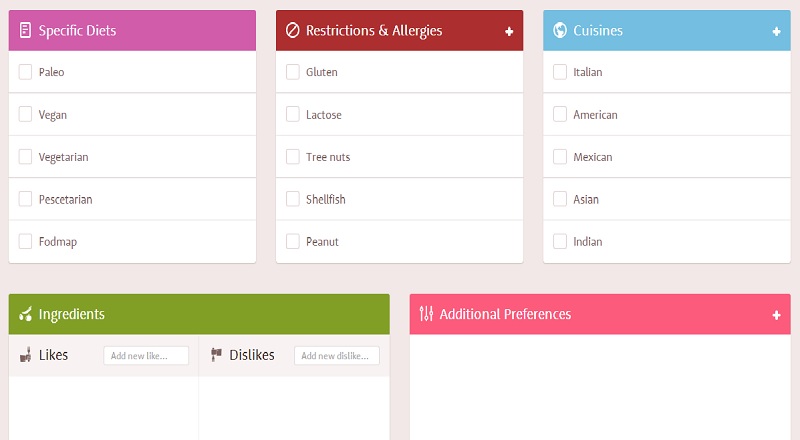Tick the Italian cuisine checkbox
Viewport: 800px width, 440px height.
coord(560,72)
